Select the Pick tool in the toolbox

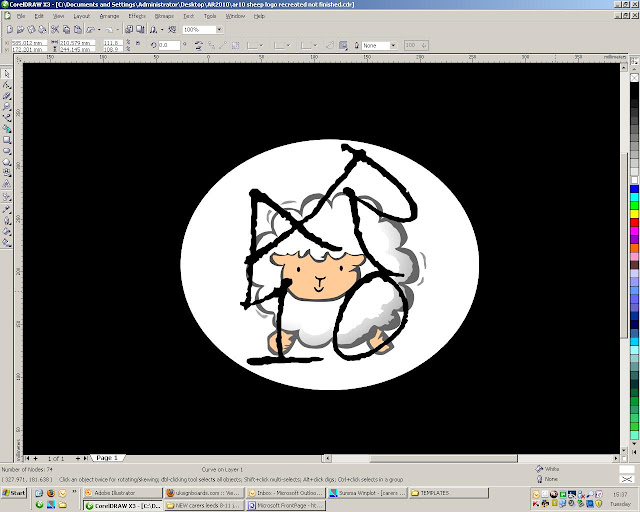tap(6, 73)
